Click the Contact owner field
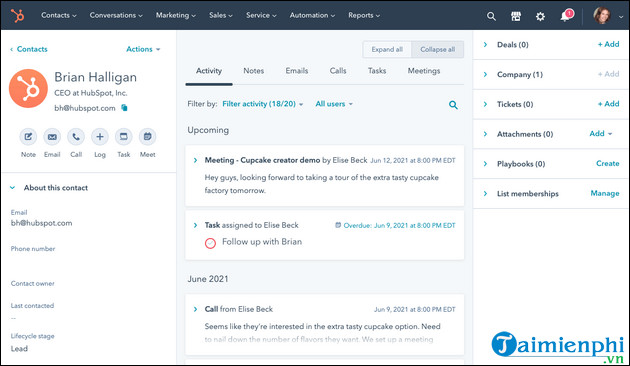 point(33,284)
